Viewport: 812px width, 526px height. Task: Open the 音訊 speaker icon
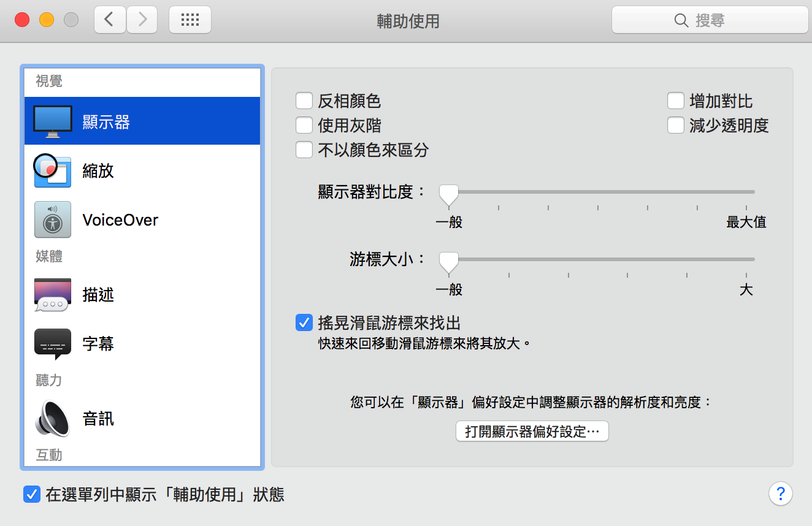[x=53, y=419]
